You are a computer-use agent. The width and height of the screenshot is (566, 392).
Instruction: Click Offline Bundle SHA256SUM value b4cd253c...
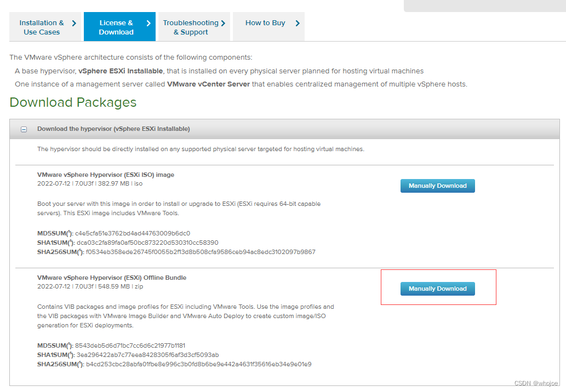pos(198,364)
